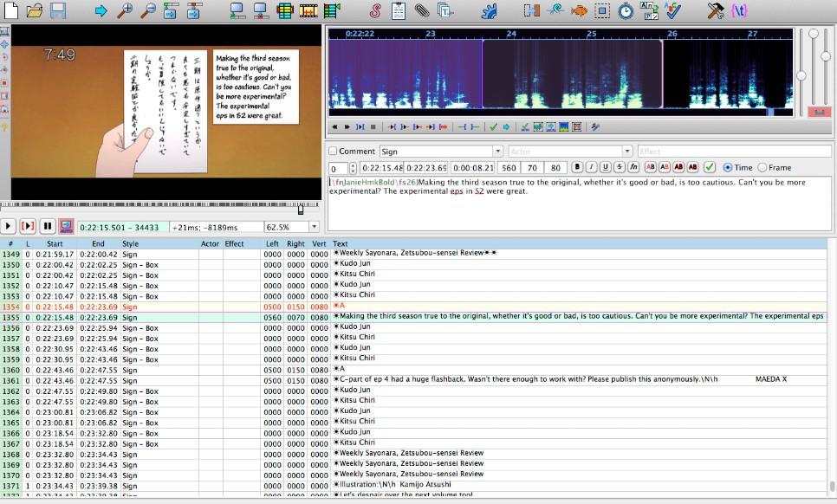Expand the Actor dropdown list
This screenshot has width=837, height=504.
628,152
